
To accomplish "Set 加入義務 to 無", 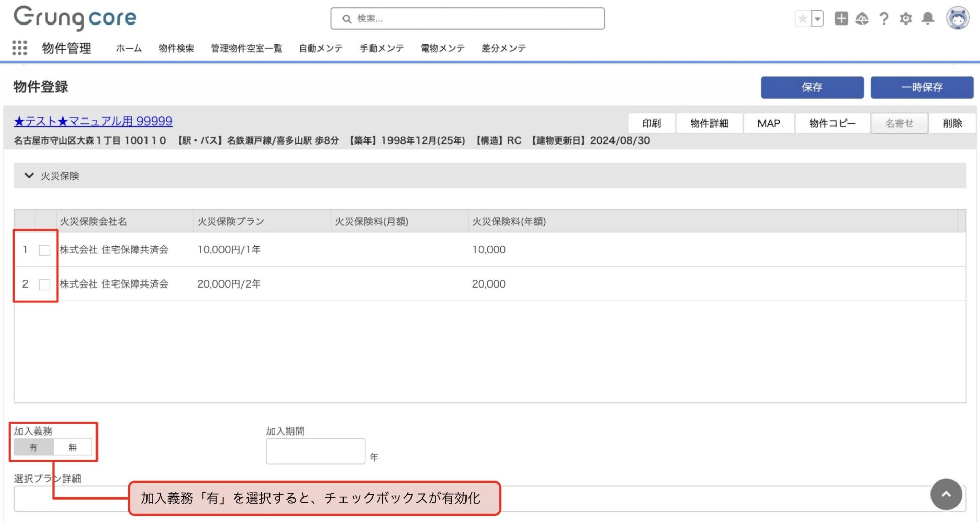I will [x=72, y=447].
